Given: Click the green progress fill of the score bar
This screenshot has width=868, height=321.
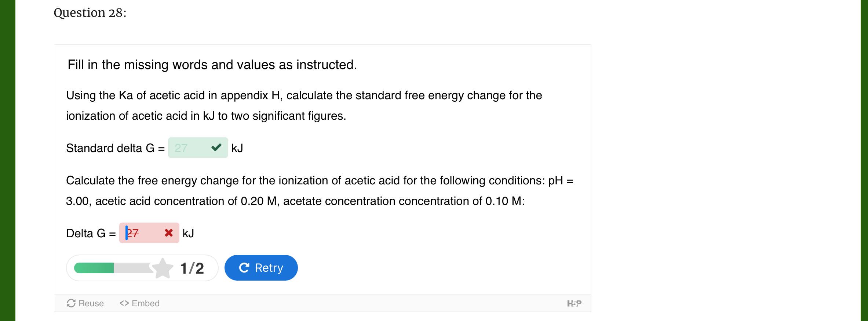Looking at the screenshot, I should (94, 267).
